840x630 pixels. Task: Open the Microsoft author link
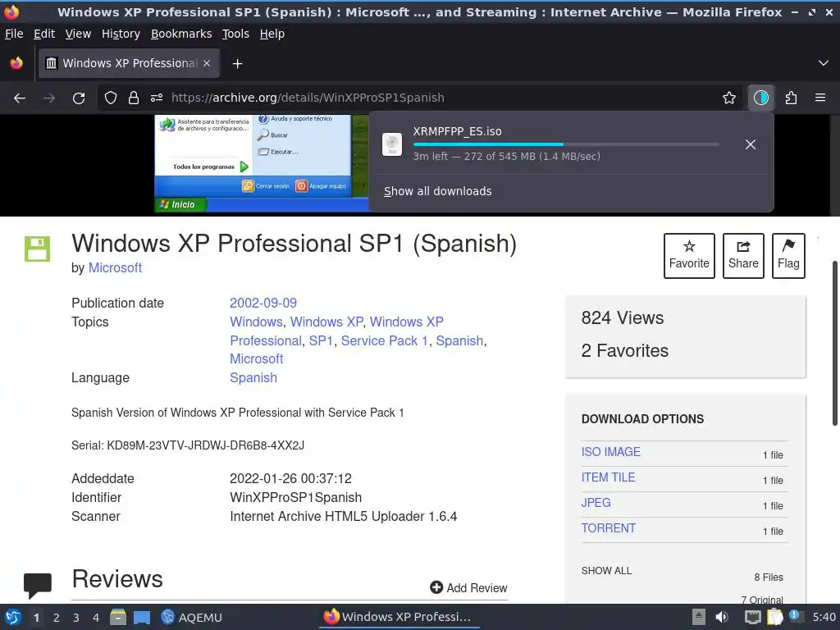click(115, 268)
